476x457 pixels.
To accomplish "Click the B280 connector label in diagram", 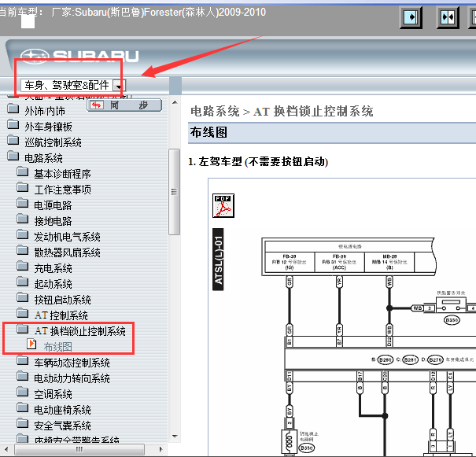I will tap(386, 359).
